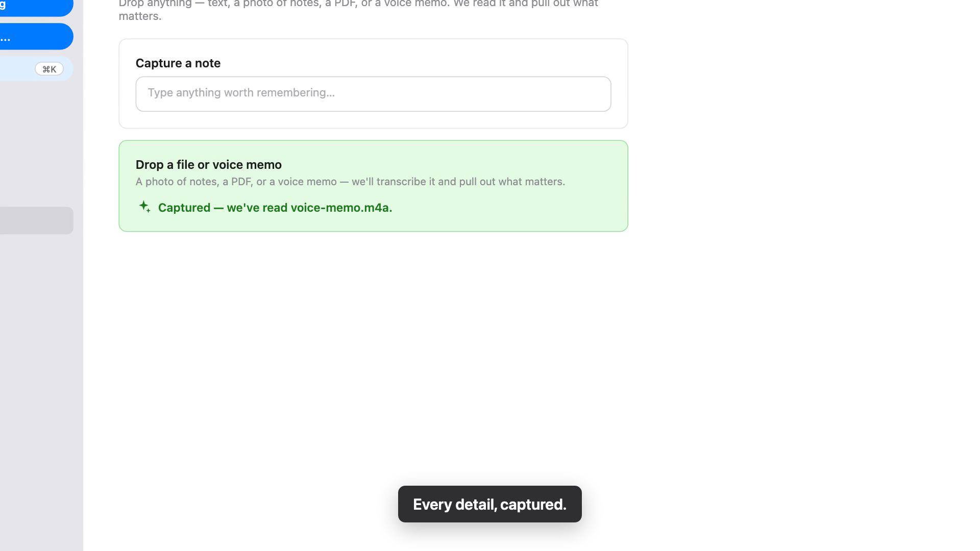This screenshot has width=980, height=551.
Task: Click the green sparkle icon beside Captured
Action: click(x=144, y=207)
